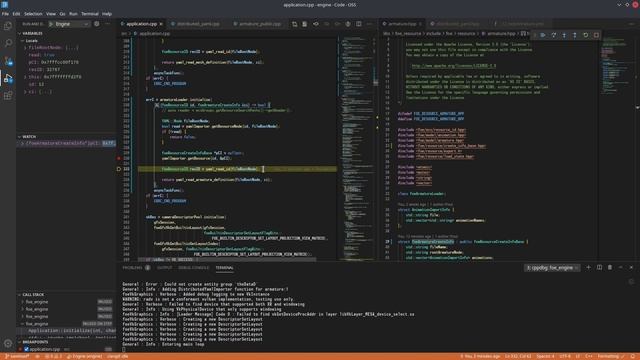This screenshot has width=640, height=360.
Task: Switch to armature_public.cpp tab
Action: (260, 24)
